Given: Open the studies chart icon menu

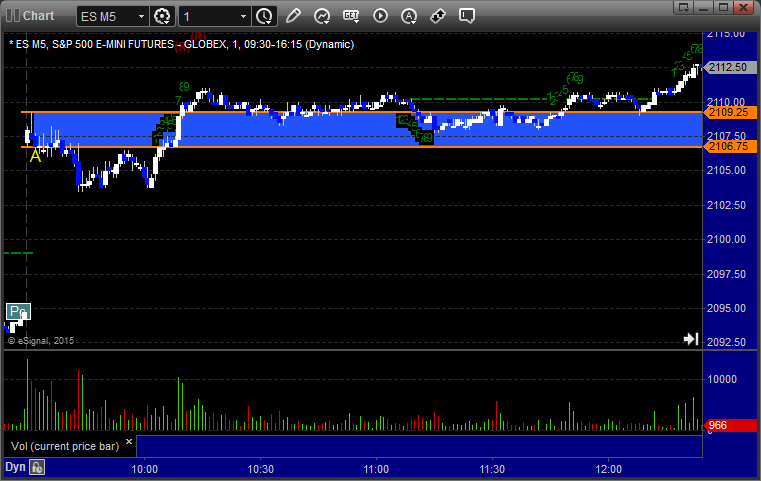Looking at the screenshot, I should tap(322, 16).
